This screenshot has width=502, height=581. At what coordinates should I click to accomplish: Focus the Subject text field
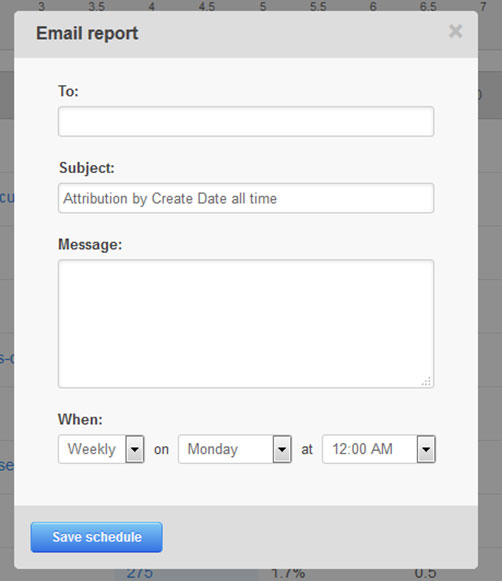pos(246,198)
